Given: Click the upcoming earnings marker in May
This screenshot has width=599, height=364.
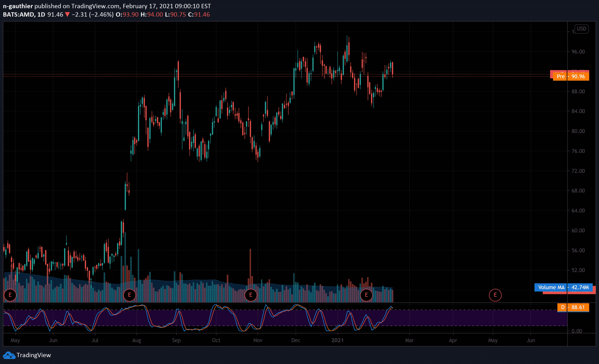Looking at the screenshot, I should tap(495, 295).
